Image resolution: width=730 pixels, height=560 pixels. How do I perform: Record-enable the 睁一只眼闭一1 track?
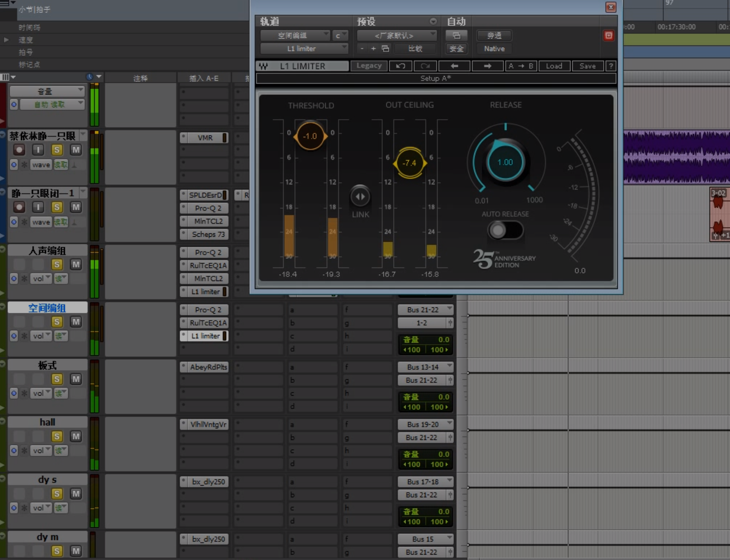click(19, 207)
